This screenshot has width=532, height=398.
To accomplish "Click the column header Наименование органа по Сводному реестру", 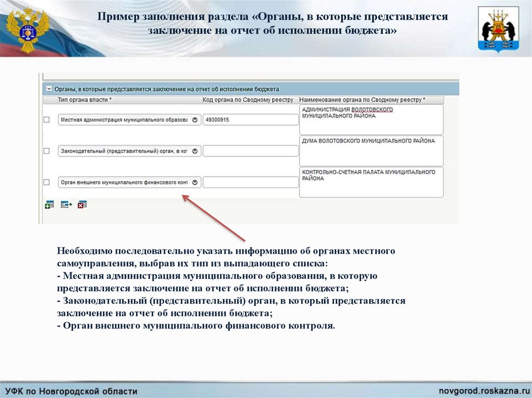I will 362,100.
